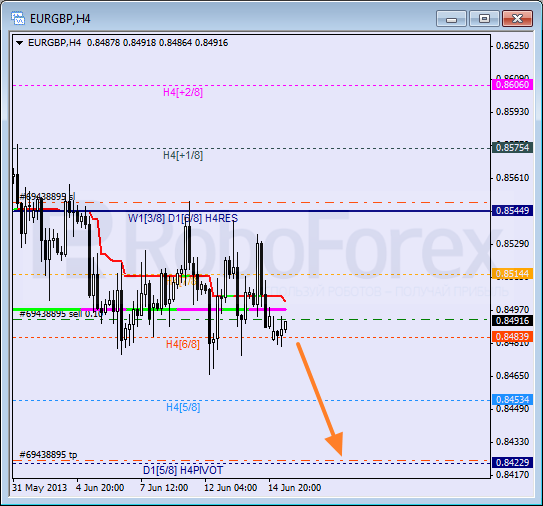Select the orange downward forecast arrow
543x506 pixels.
(x=320, y=399)
